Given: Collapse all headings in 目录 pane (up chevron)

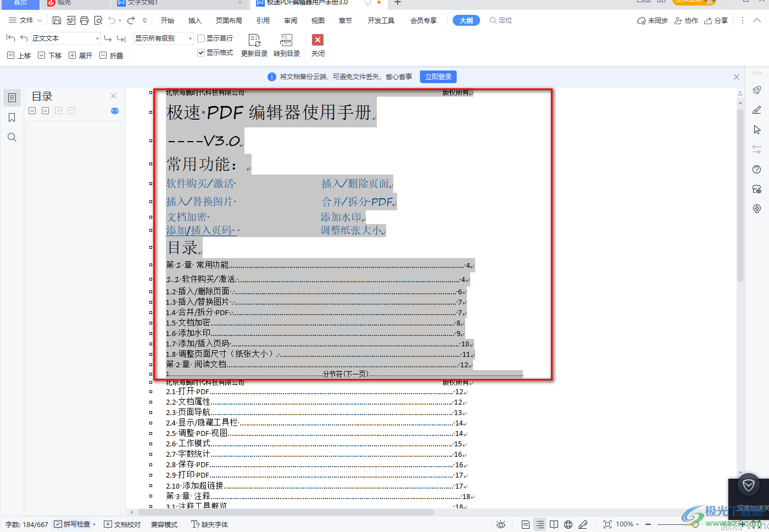Looking at the screenshot, I should pos(45,111).
